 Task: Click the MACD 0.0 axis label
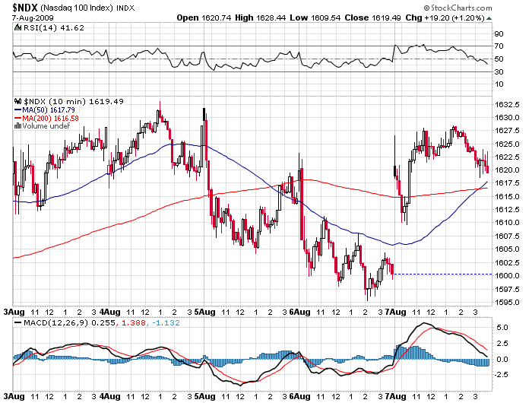pos(502,359)
